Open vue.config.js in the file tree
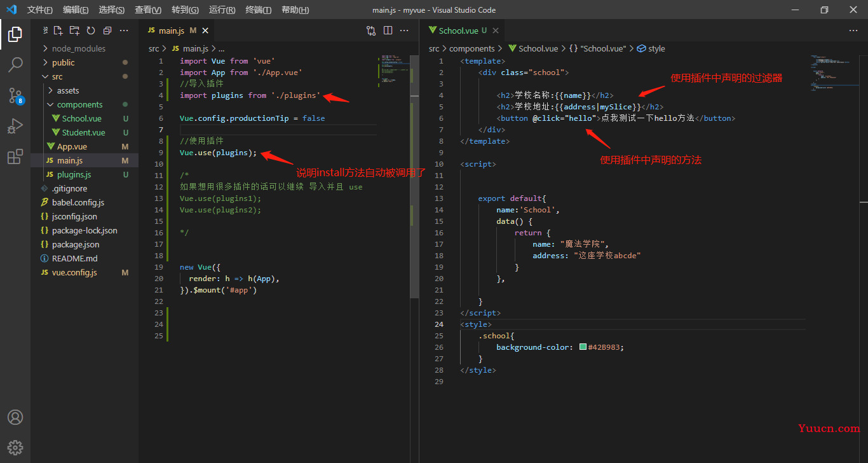The height and width of the screenshot is (463, 868). [x=85, y=272]
